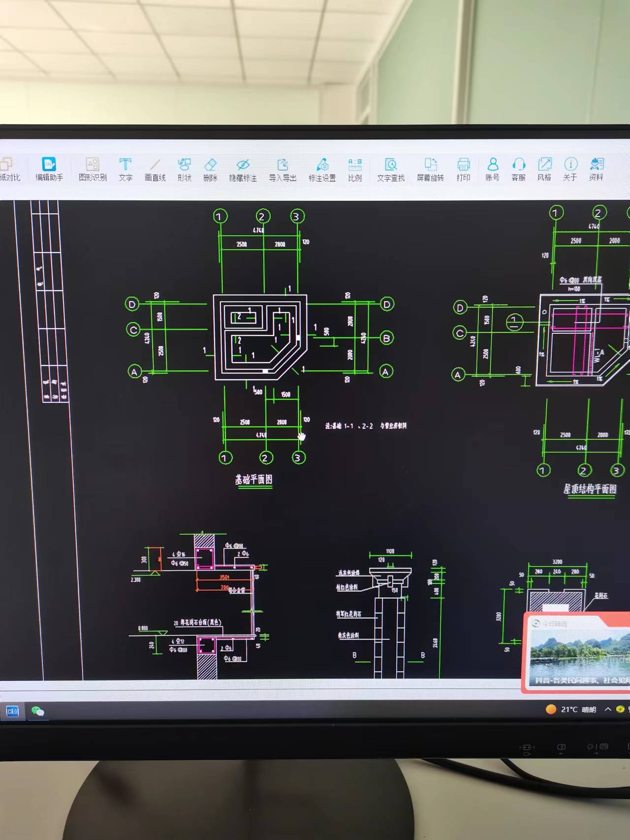
Task: Click the 今日精选 popup header
Action: point(550,623)
